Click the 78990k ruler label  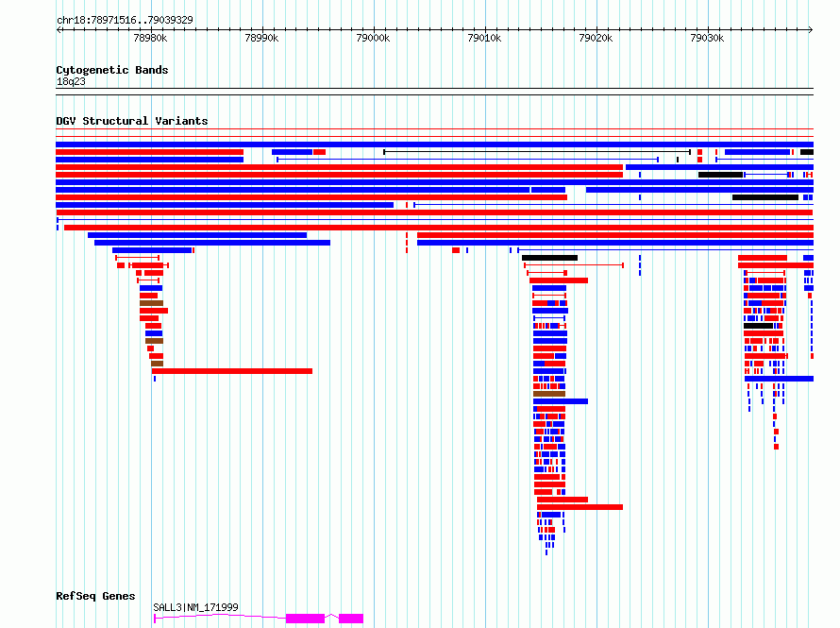click(x=261, y=38)
